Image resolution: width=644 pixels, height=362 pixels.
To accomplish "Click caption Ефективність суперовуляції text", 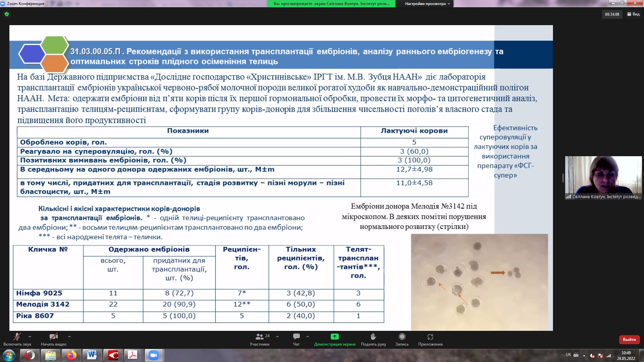I will tap(505, 152).
